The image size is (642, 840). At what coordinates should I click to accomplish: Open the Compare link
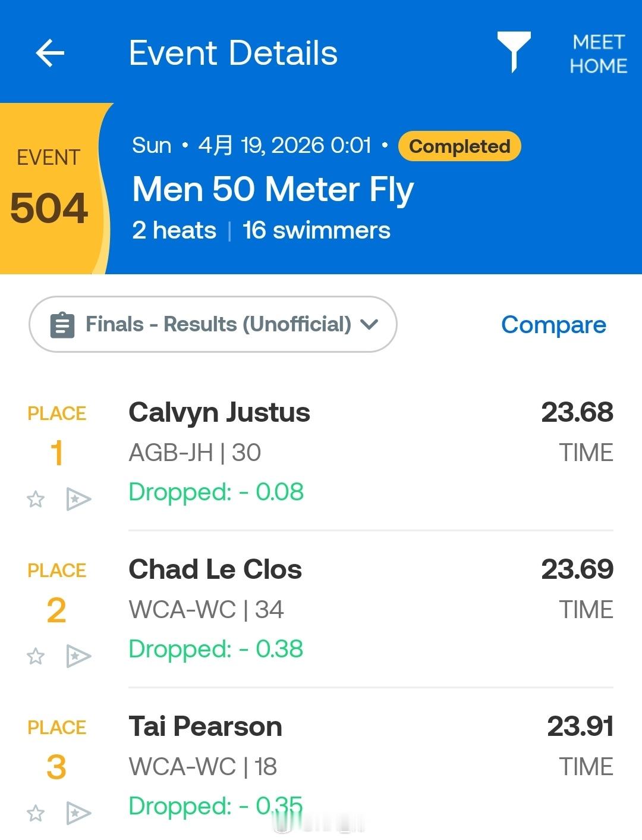click(x=553, y=324)
